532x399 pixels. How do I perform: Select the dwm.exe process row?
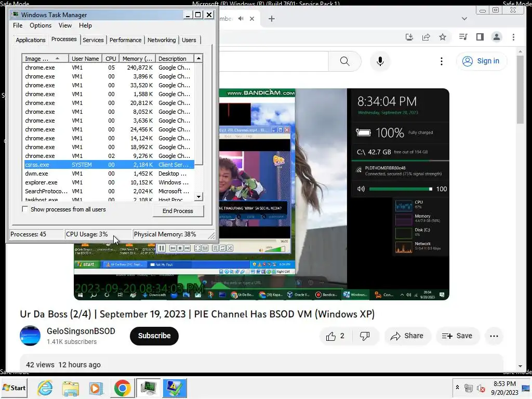point(109,174)
